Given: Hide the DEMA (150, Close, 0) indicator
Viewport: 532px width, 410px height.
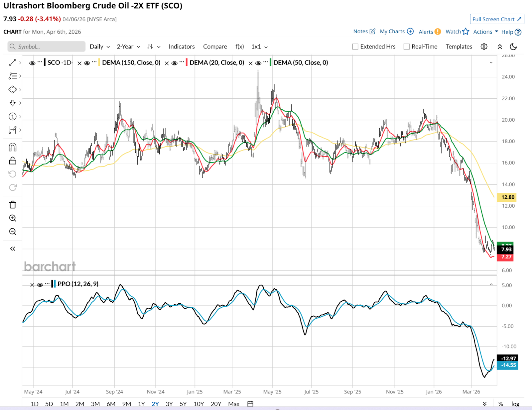Looking at the screenshot, I should tap(87, 63).
